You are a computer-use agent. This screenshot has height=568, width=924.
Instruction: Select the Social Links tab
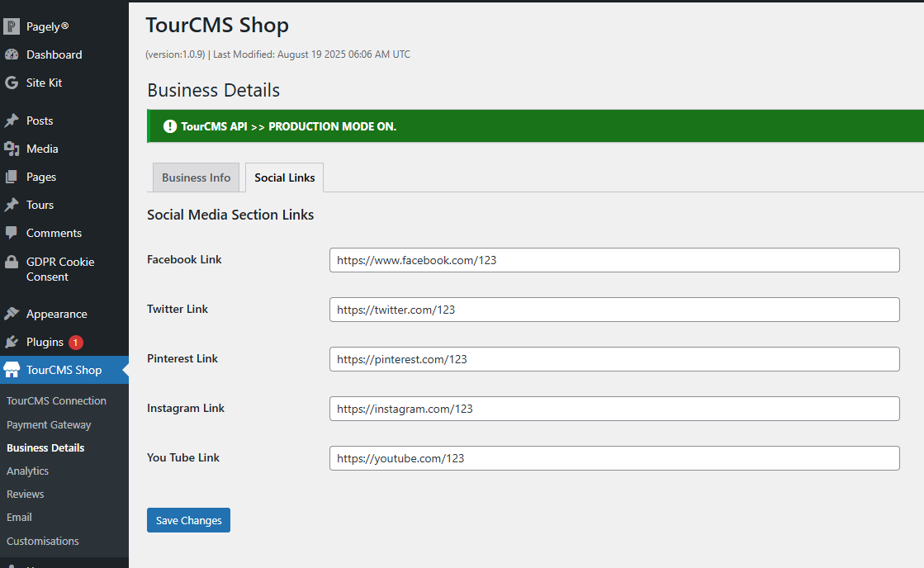[285, 177]
